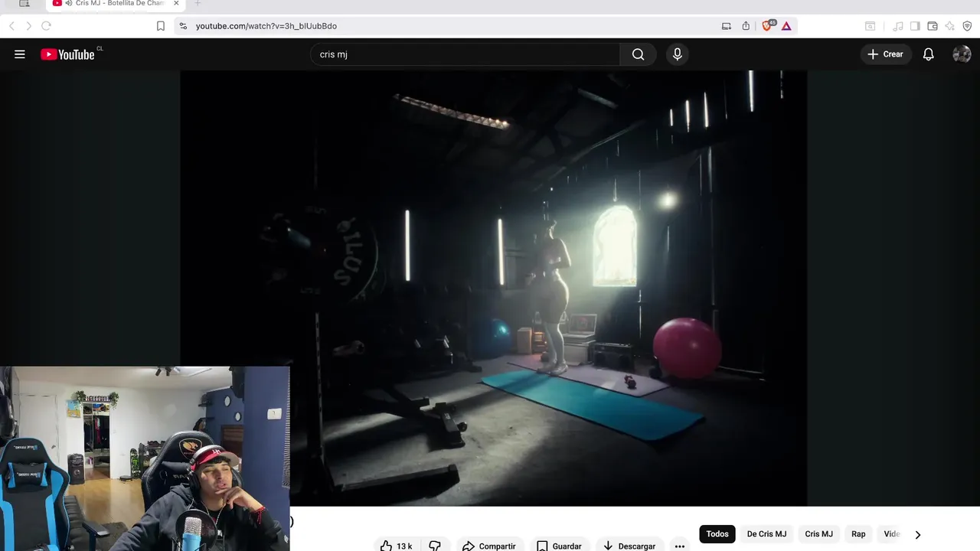Reload the page
This screenshot has width=980, height=551.
(x=46, y=26)
